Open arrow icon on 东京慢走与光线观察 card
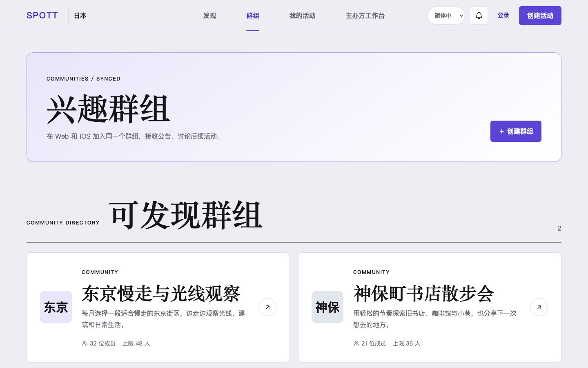 click(267, 307)
